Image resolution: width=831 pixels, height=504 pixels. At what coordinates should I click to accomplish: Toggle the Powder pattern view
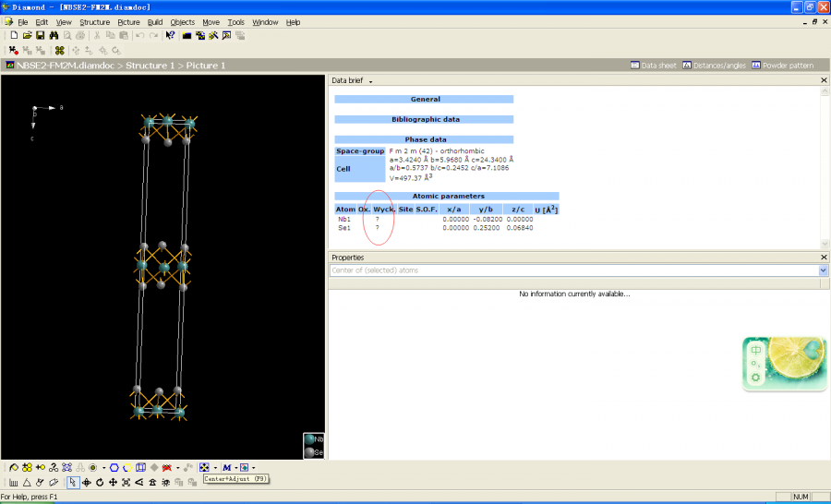click(783, 66)
